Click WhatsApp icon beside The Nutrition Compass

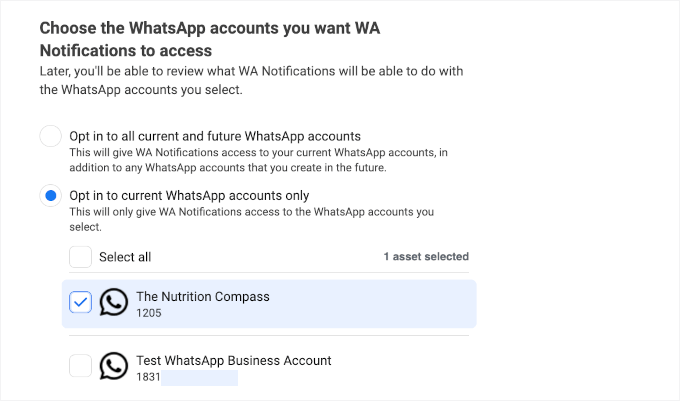pos(114,303)
